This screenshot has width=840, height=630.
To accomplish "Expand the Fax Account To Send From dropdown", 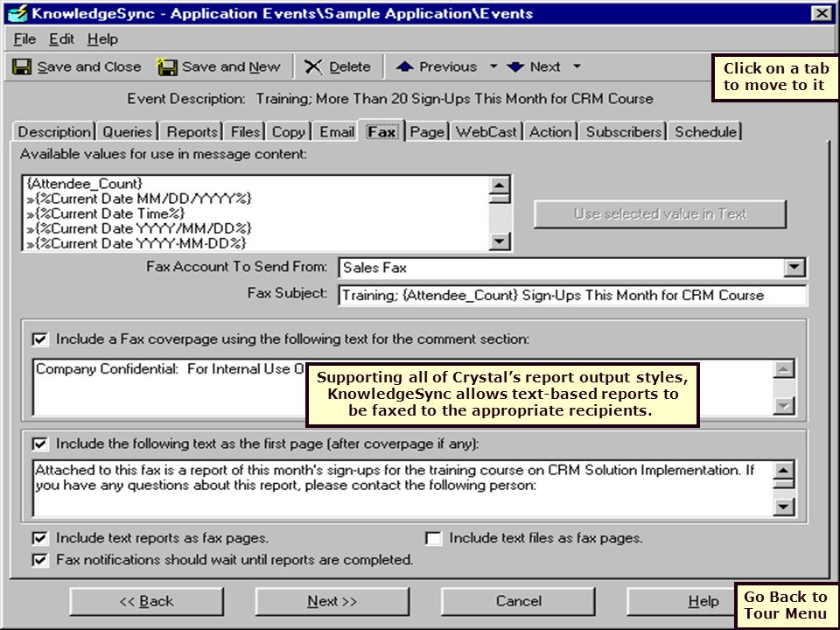I will point(794,267).
